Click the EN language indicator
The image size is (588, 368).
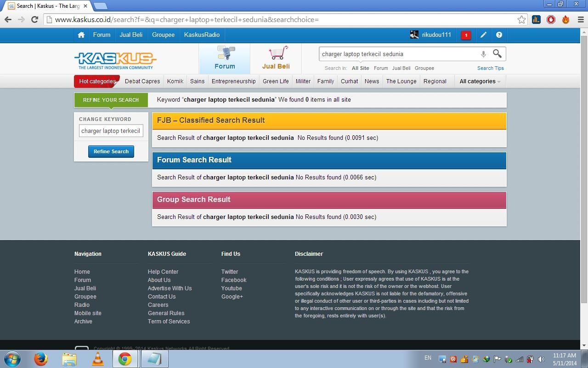[x=428, y=358]
